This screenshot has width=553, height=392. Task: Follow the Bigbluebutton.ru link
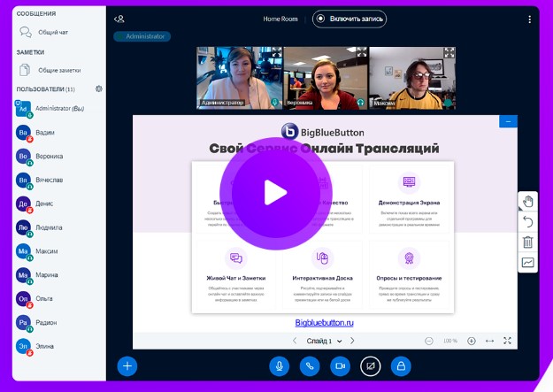pos(324,323)
